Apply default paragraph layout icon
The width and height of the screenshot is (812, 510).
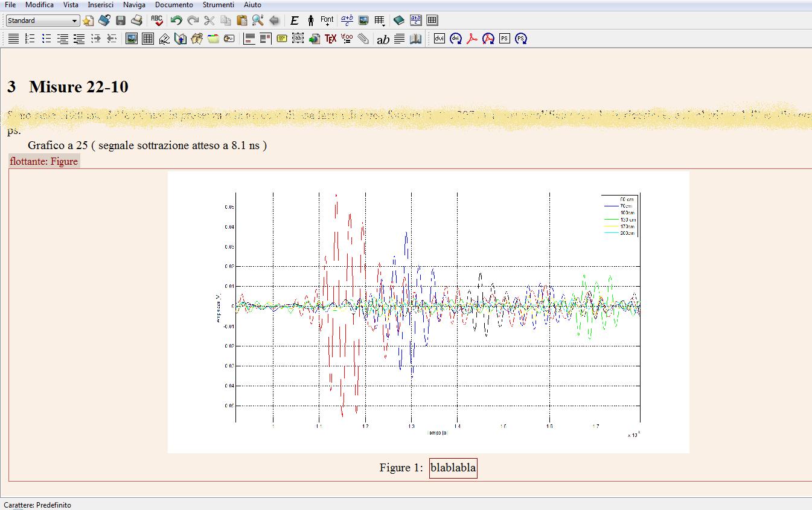(13, 39)
